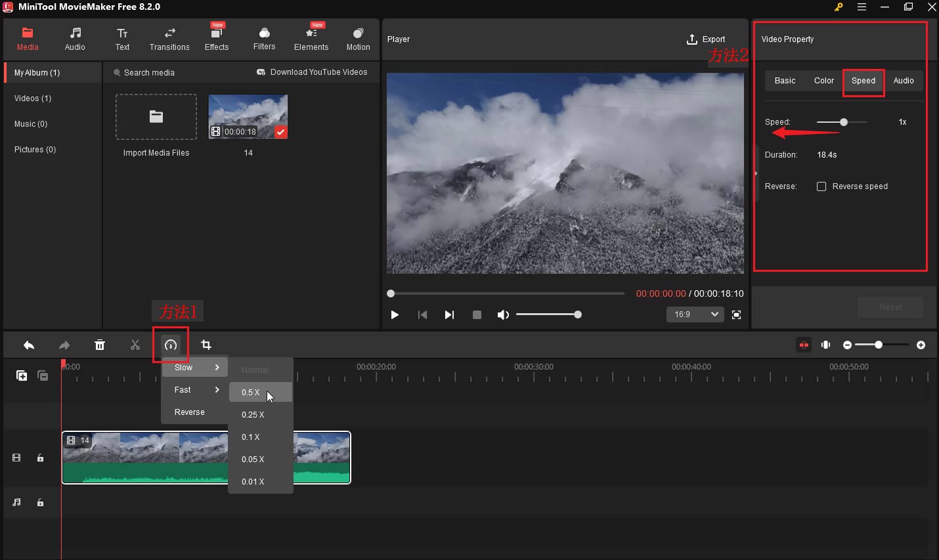Click the Import Media Files box
Viewport: 939px width, 560px height.
tap(156, 117)
